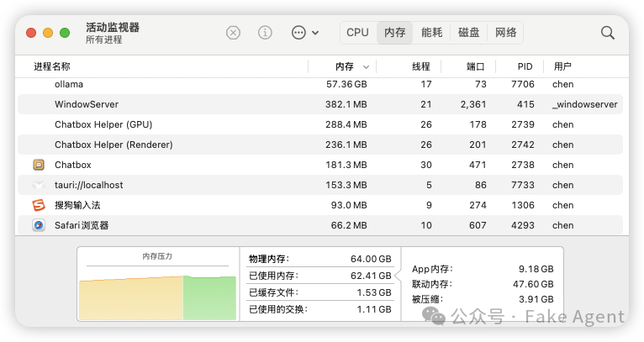Select the 内存 tab

394,33
